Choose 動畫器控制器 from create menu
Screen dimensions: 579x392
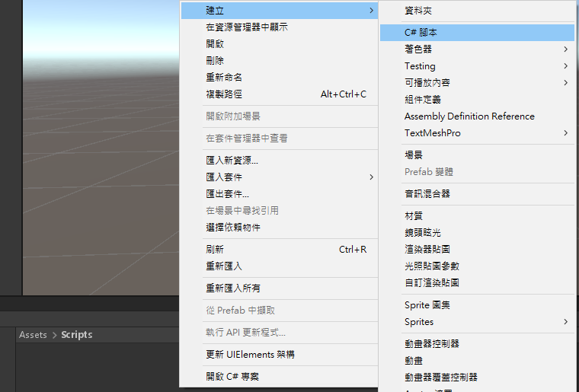coord(431,344)
